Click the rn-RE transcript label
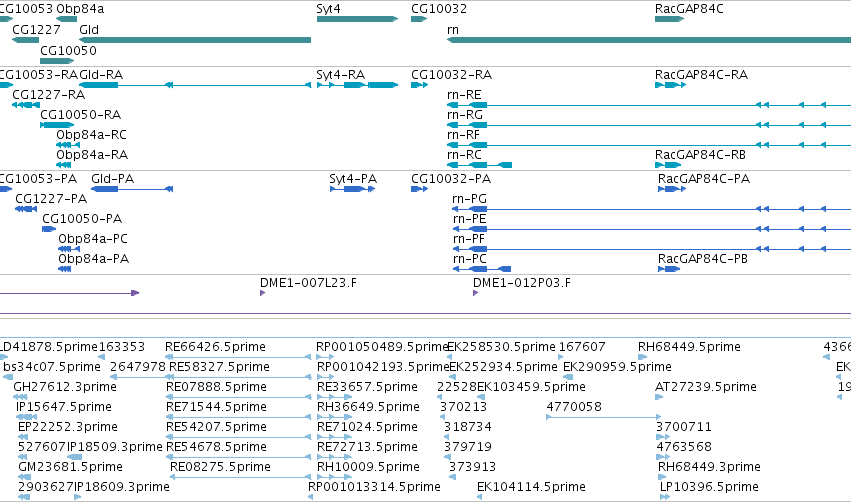Viewport: 851px width, 502px height. click(x=464, y=94)
